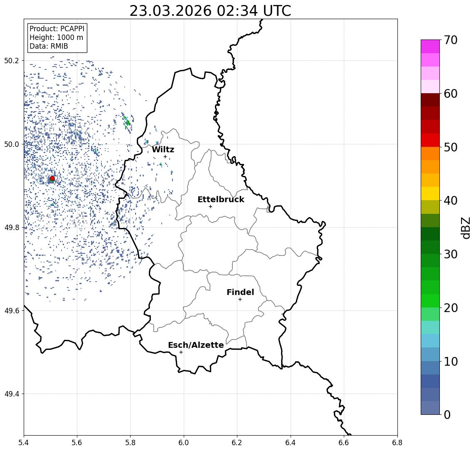Click the plot title 23.03.2026 02:34 UTC
The image size is (476, 451).
click(210, 11)
